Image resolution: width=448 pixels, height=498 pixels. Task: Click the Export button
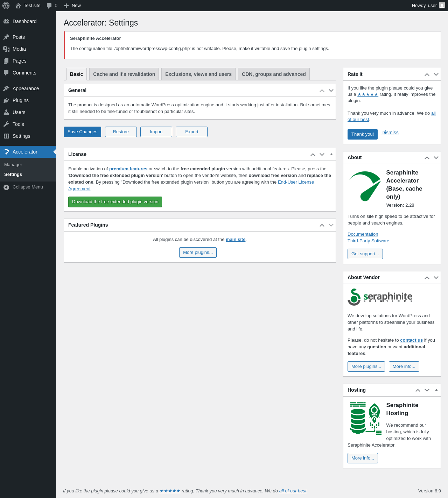[191, 132]
